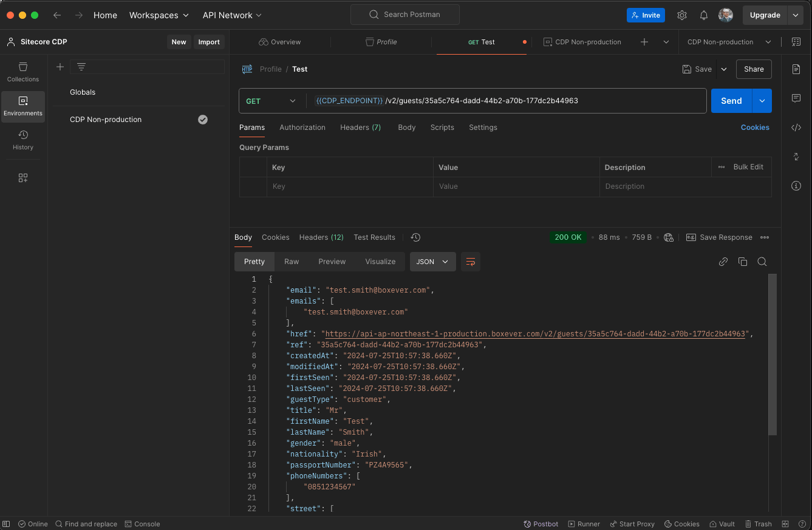812x530 pixels.
Task: Open the Collections sidebar panel
Action: tap(23, 72)
